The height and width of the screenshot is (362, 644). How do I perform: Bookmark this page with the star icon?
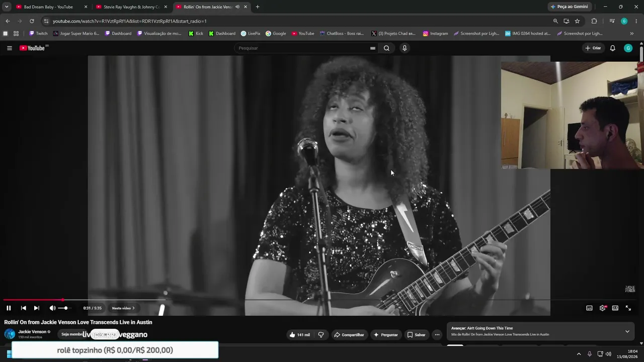click(x=577, y=21)
